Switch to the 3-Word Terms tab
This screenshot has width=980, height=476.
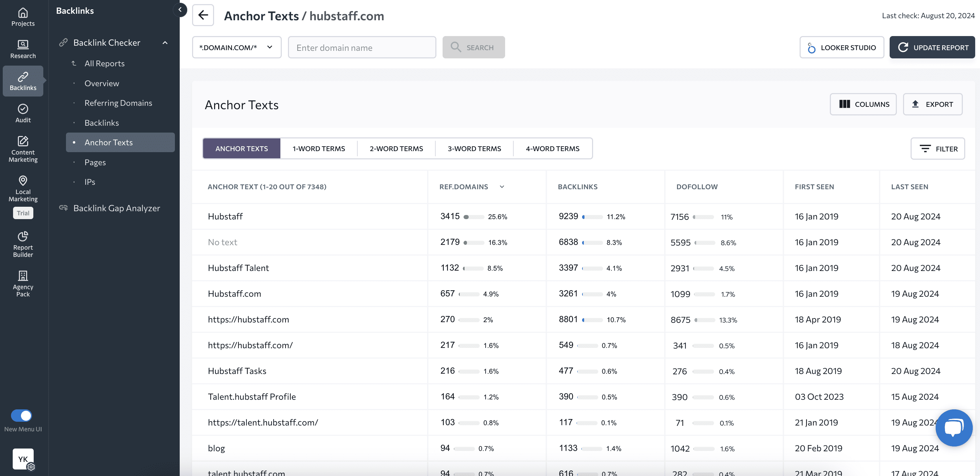[x=474, y=149]
